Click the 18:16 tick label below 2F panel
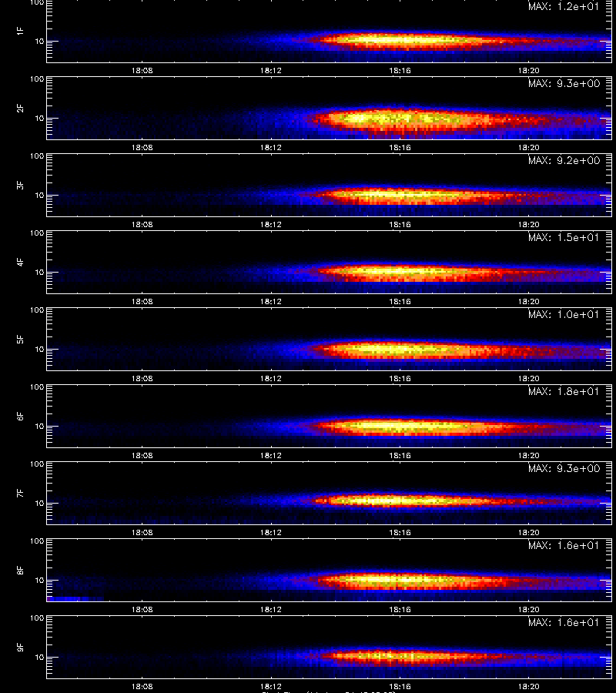 tap(400, 148)
